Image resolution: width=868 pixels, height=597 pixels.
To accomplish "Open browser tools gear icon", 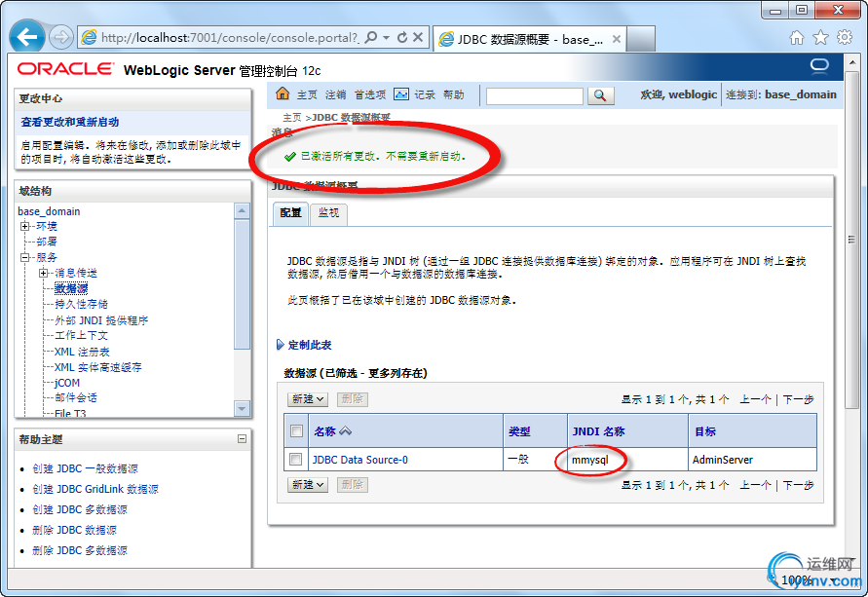I will (x=845, y=38).
